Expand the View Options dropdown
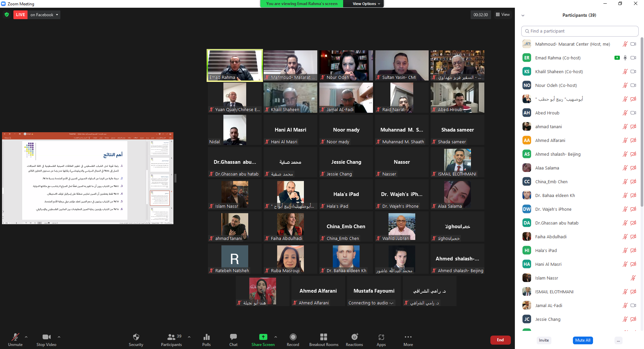The height and width of the screenshot is (349, 644). [x=366, y=4]
